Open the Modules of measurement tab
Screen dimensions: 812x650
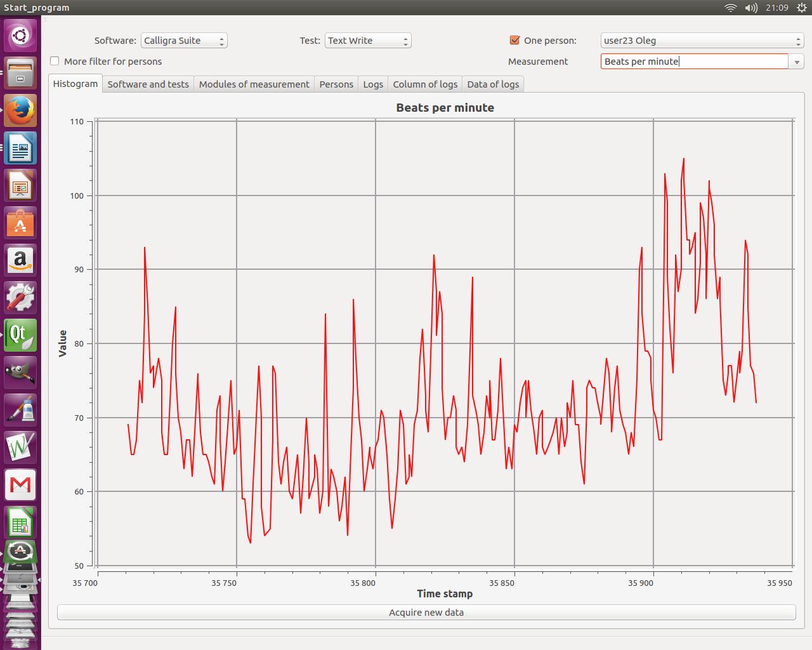pyautogui.click(x=254, y=84)
